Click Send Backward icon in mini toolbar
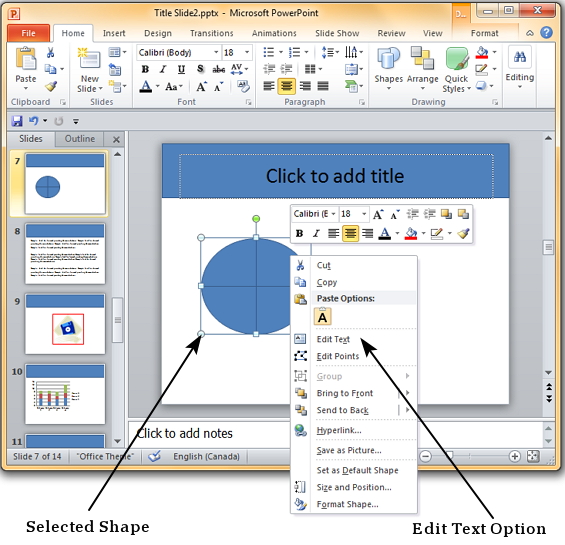Image resolution: width=565 pixels, height=545 pixels. tap(463, 214)
